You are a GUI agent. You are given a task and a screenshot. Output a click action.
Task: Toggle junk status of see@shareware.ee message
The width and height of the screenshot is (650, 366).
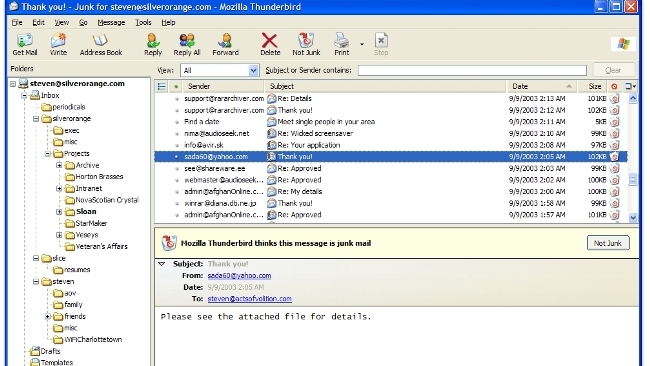pyautogui.click(x=614, y=168)
